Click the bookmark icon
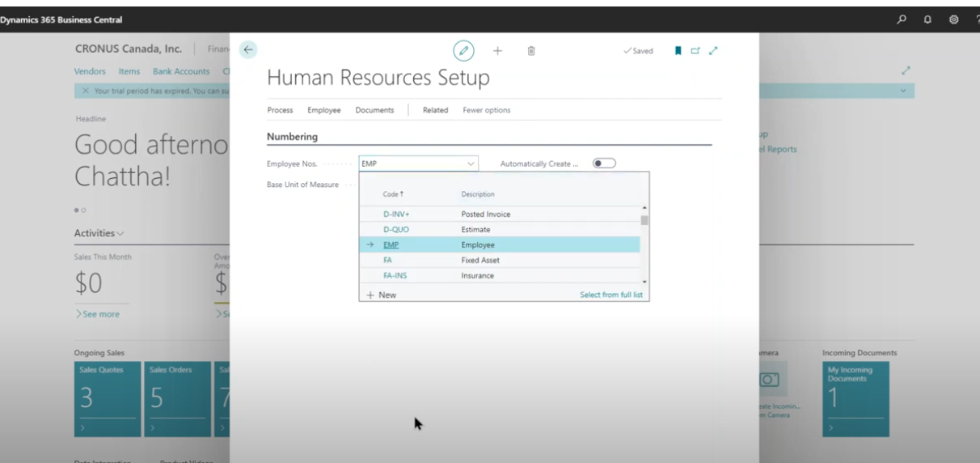Screen dimensions: 980x463 tap(678, 50)
